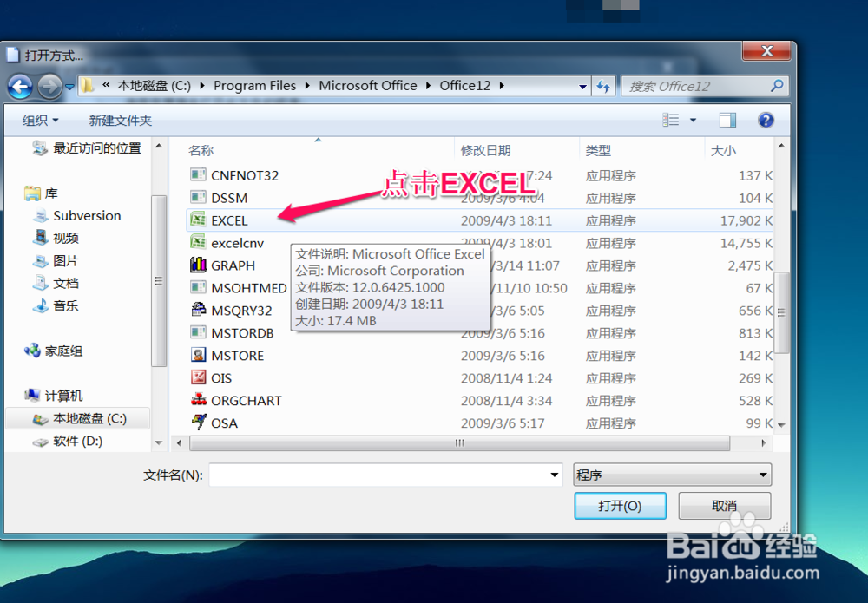
Task: Open address bar history dropdown
Action: coord(582,86)
